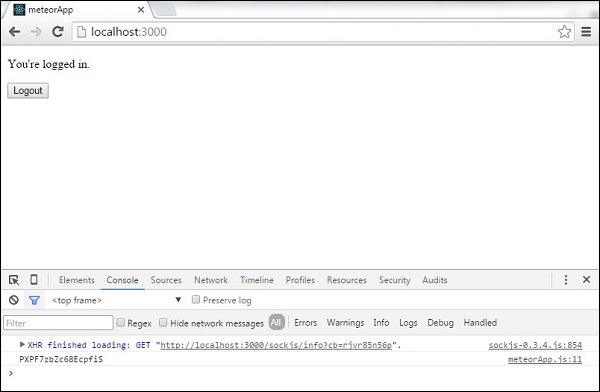
Task: Clear the console log
Action: (14, 300)
